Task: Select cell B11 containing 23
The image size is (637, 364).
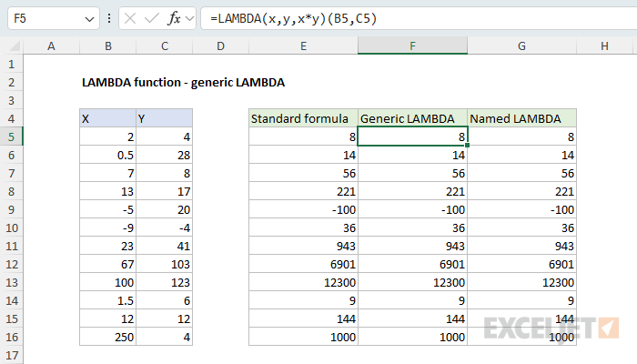Action: [108, 247]
